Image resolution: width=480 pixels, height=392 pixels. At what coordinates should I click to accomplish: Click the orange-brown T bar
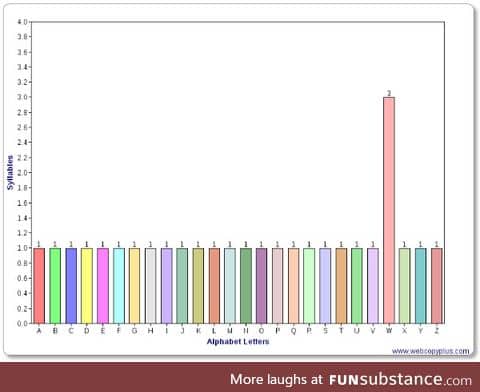[341, 286]
